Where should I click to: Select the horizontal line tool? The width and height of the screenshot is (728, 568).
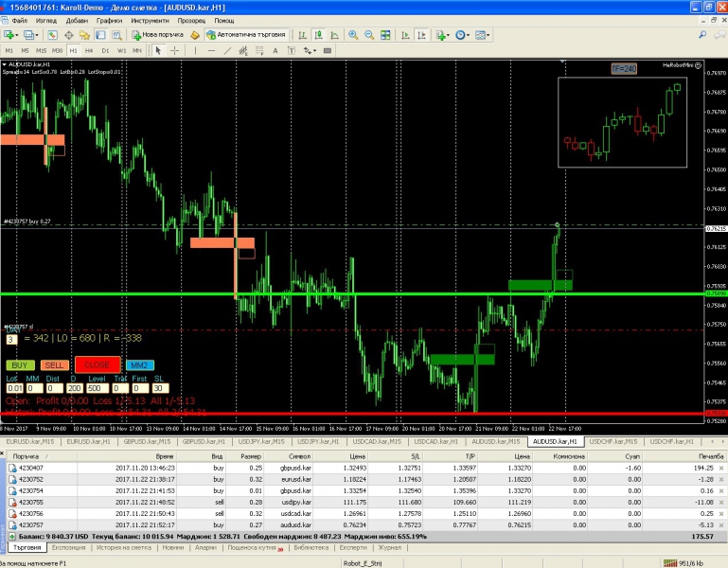211,50
